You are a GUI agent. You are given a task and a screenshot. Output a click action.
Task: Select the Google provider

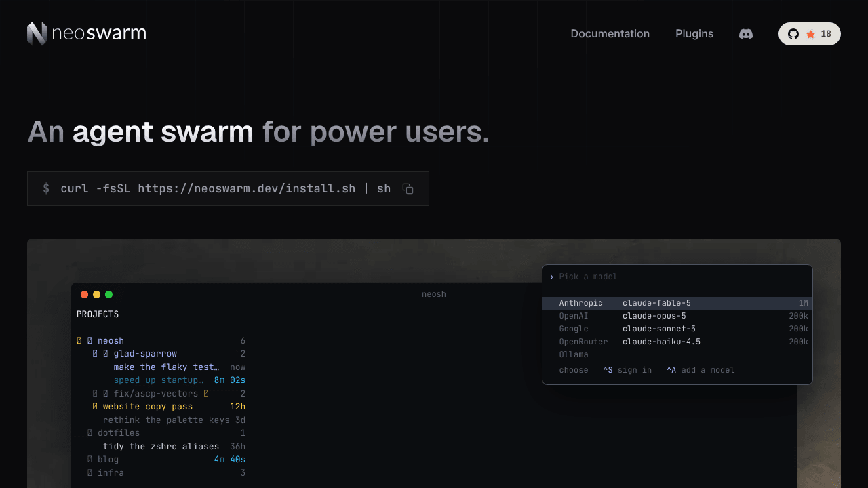574,329
